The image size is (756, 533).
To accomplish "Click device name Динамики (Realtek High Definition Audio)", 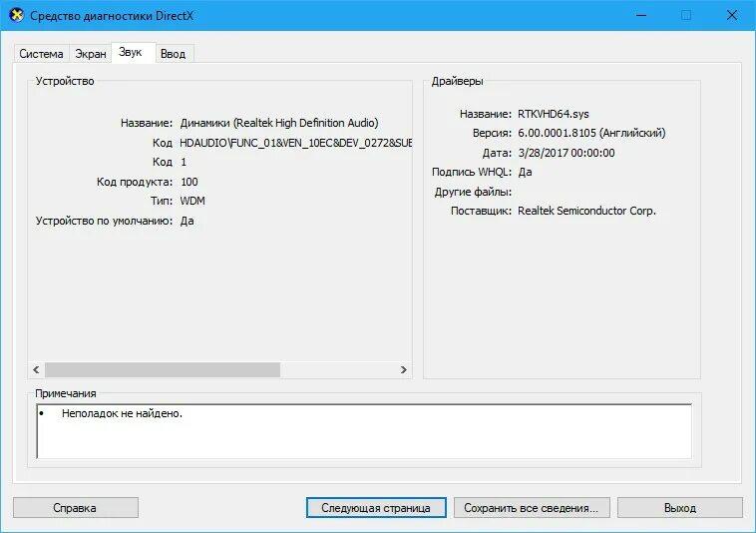I will tap(279, 123).
